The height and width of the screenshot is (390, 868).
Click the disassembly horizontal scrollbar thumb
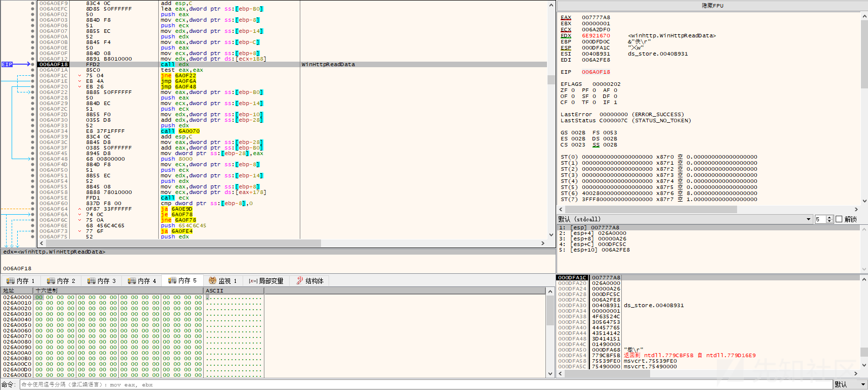pyautogui.click(x=183, y=243)
